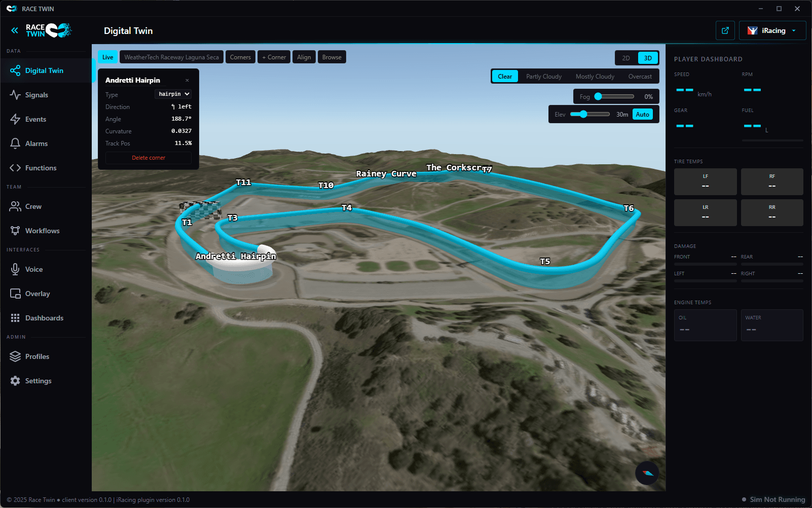Select the T10 corner marker
Screen dimensions: 812x508
click(326, 186)
